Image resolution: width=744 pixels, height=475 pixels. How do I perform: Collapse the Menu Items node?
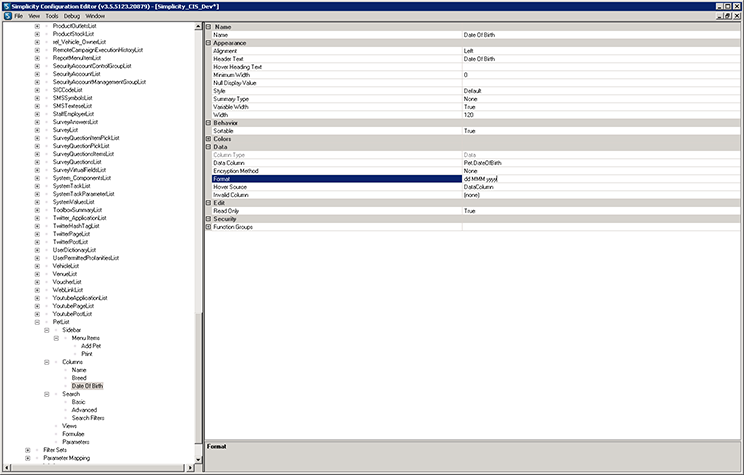56,338
